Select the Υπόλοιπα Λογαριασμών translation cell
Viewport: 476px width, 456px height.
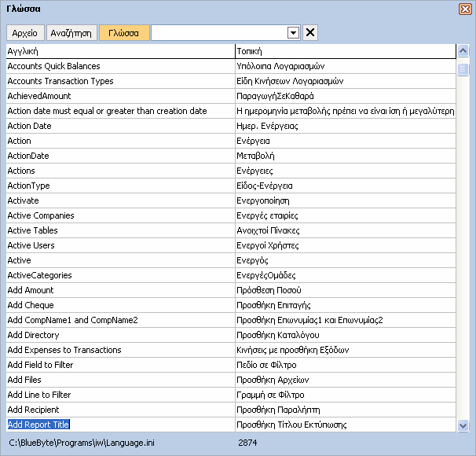pos(346,66)
